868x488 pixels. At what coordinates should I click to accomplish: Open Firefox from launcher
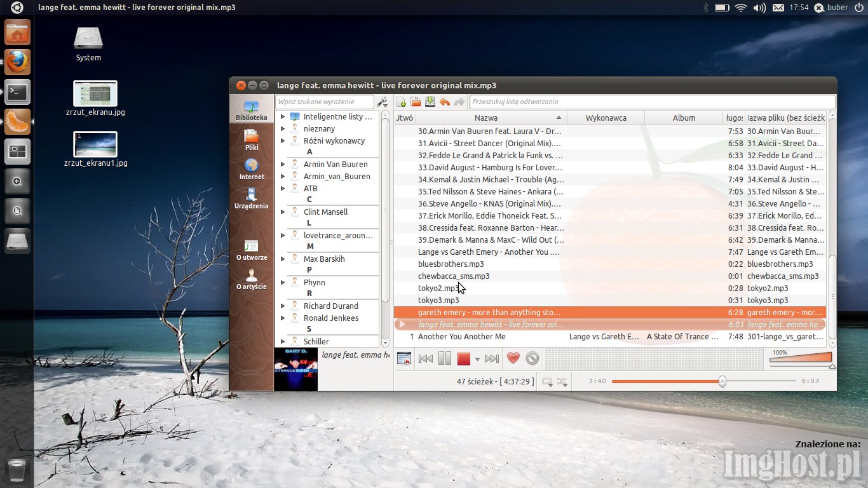(x=17, y=62)
